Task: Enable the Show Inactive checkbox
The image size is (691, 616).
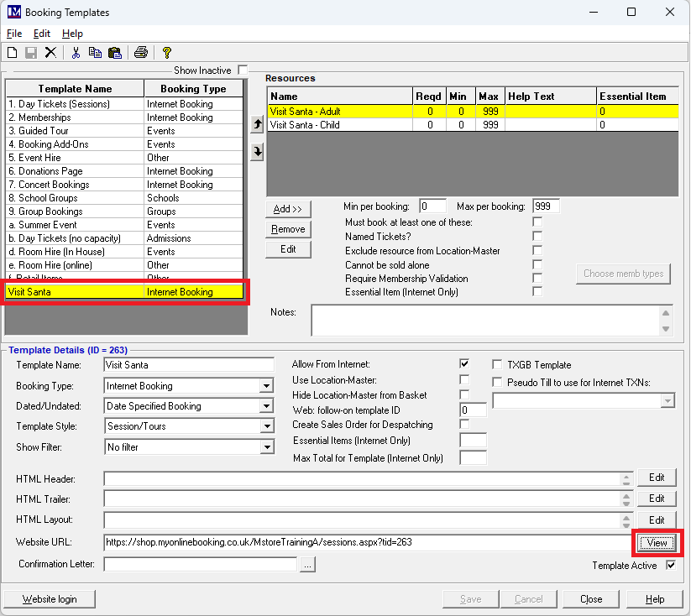Action: 243,70
